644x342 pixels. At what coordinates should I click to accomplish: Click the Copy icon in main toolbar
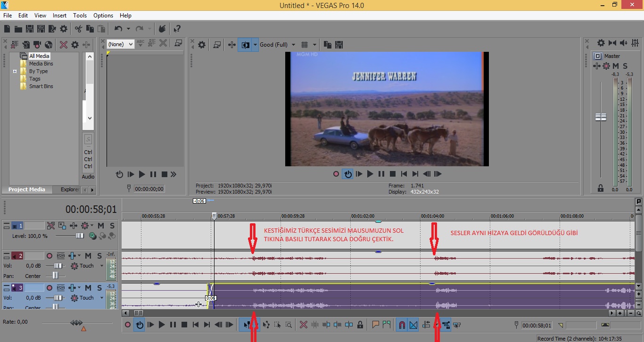pos(90,29)
